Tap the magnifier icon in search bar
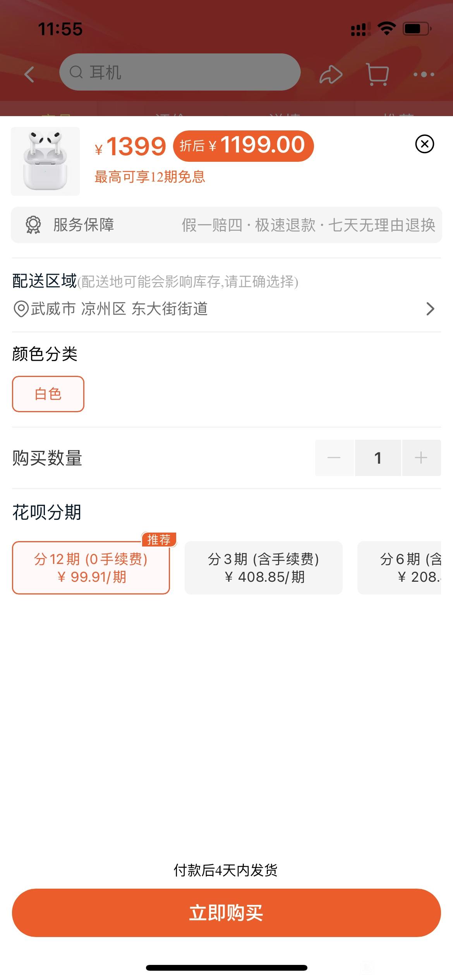The image size is (453, 980). click(x=76, y=72)
